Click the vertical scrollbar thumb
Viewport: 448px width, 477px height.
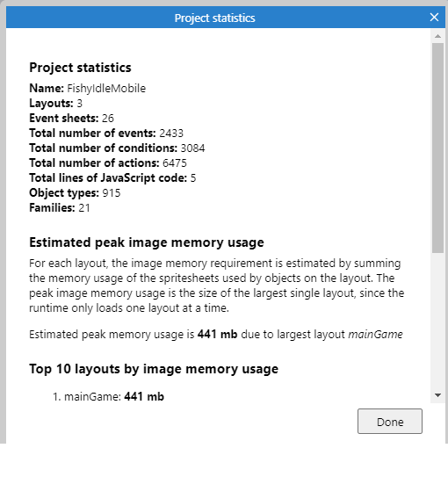[437, 148]
